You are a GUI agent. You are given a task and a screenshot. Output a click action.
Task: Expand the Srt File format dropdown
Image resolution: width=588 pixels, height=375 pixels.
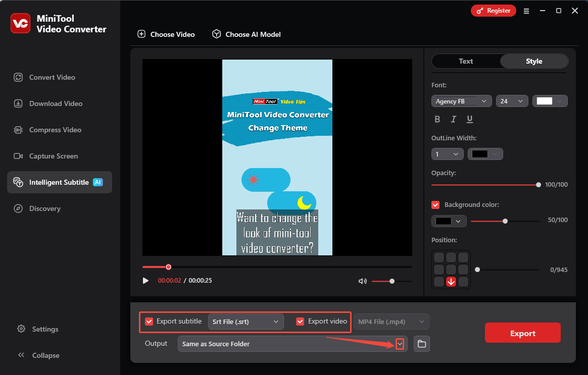point(246,322)
